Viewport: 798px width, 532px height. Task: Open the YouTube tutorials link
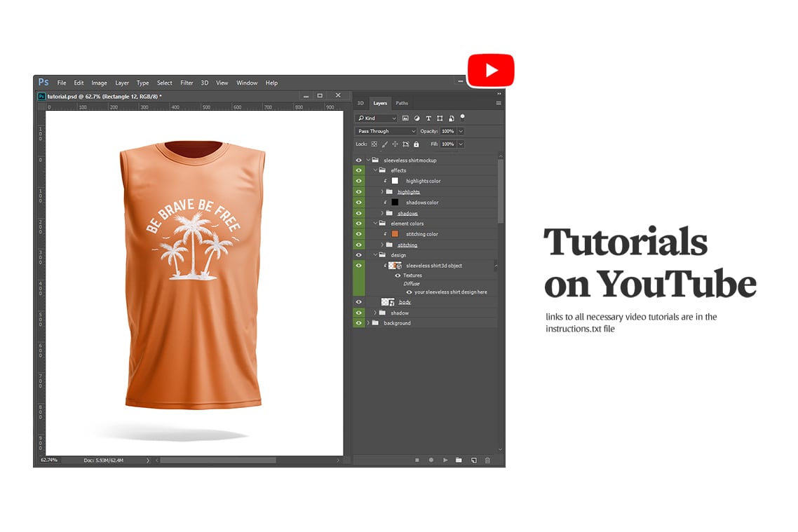tap(491, 69)
